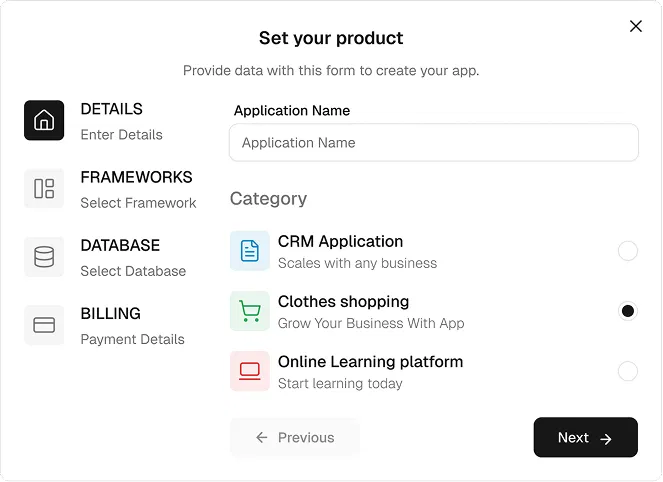Close the Set your product dialog
The height and width of the screenshot is (482, 663).
tap(636, 27)
